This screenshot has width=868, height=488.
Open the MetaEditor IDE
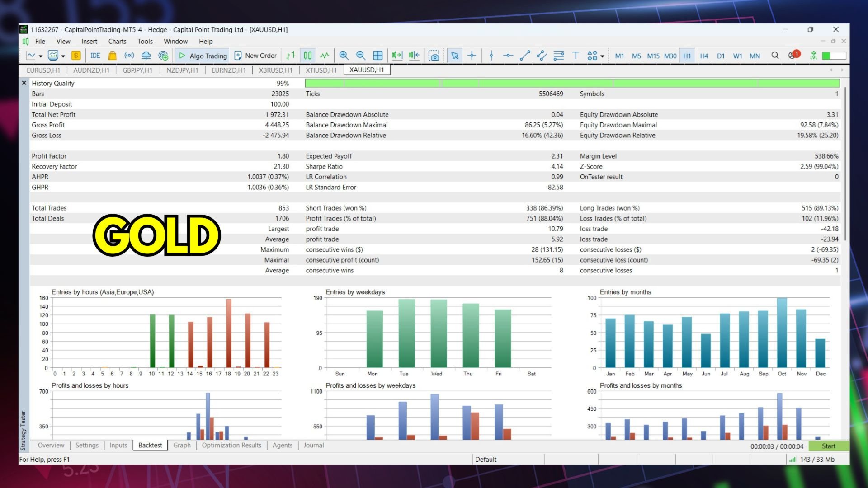95,56
